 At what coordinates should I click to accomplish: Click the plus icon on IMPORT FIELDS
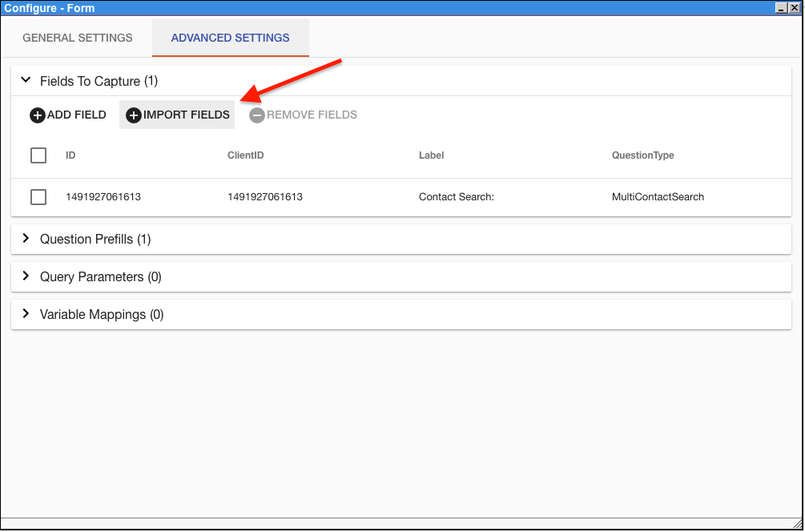click(x=133, y=115)
